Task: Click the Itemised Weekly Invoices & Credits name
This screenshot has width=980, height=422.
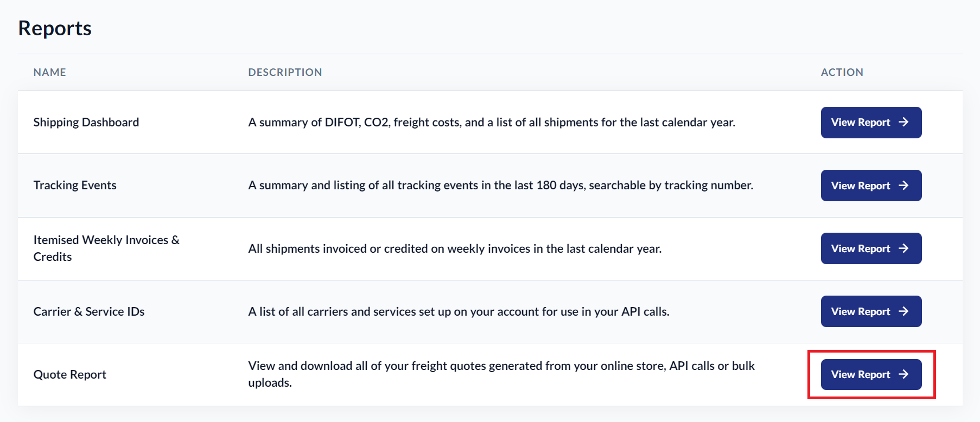Action: pyautogui.click(x=106, y=248)
